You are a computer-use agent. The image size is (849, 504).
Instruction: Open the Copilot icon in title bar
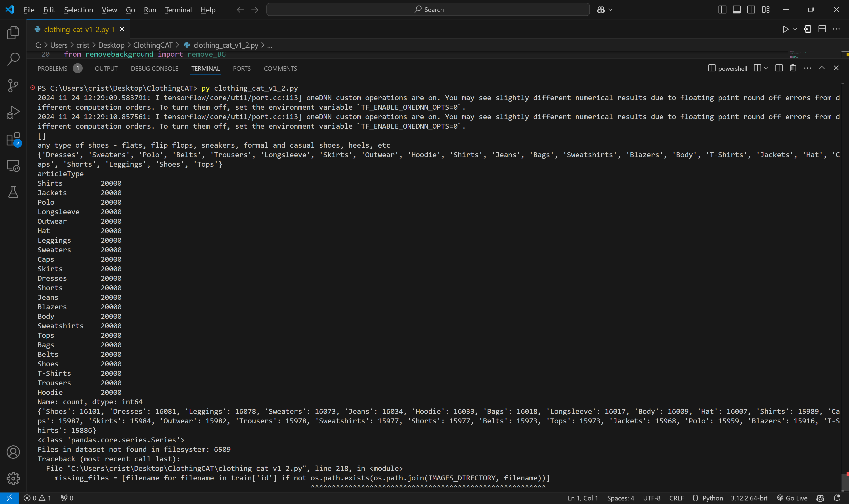tap(601, 10)
